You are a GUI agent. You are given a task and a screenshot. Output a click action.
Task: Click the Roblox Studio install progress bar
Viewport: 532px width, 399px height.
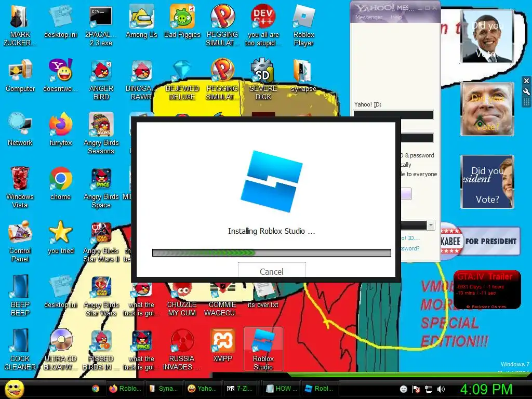(x=271, y=252)
